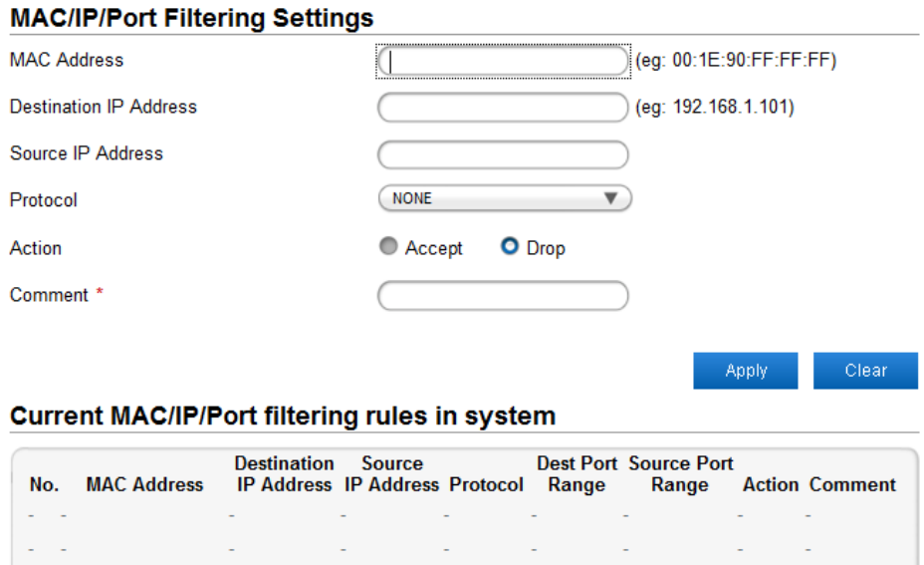Click the IP example hint 192.168.1.101
Screen dimensions: 924x565
714,108
